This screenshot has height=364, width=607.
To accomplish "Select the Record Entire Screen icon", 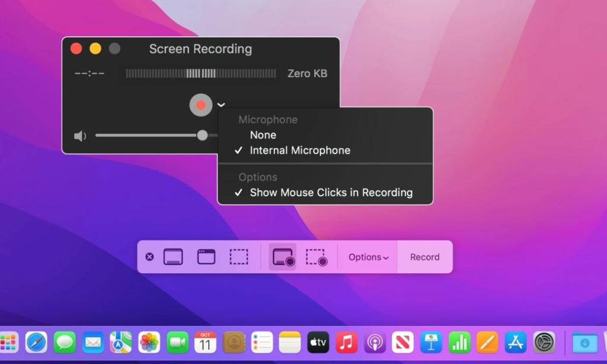I will click(x=282, y=257).
